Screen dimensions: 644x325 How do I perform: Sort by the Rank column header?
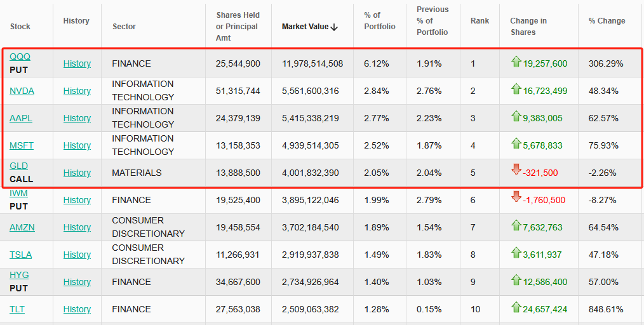[x=480, y=20]
